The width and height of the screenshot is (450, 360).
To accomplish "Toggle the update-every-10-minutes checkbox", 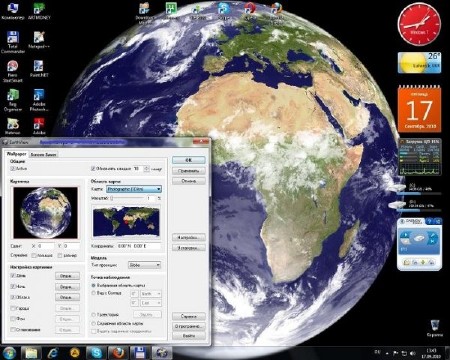I will pos(93,169).
